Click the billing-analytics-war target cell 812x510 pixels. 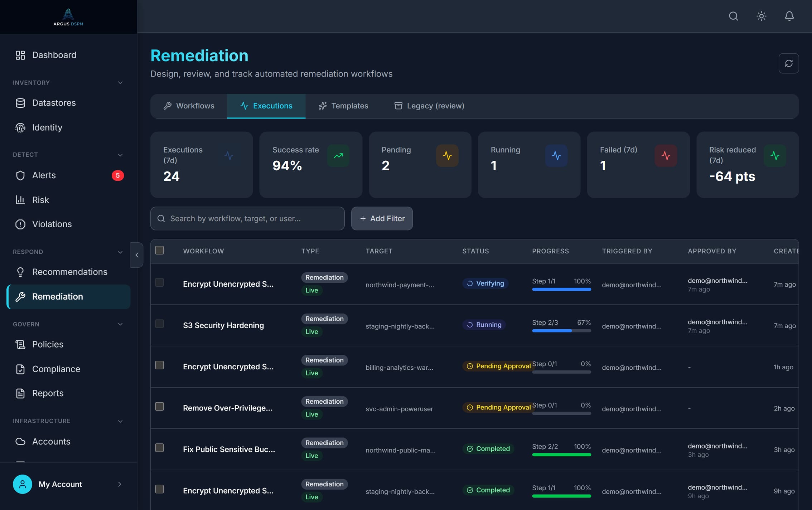coord(399,368)
